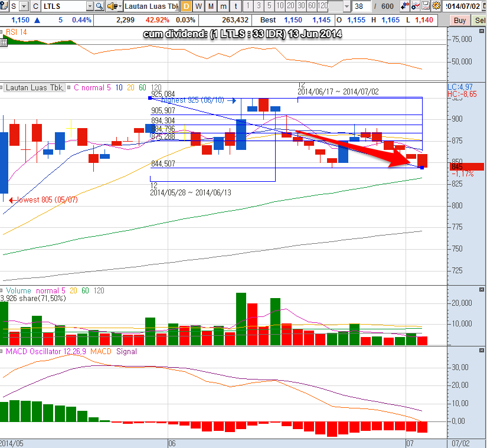Screen dimensions: 487x448
Task: Click the Best offer price 1,145
Action: point(321,20)
